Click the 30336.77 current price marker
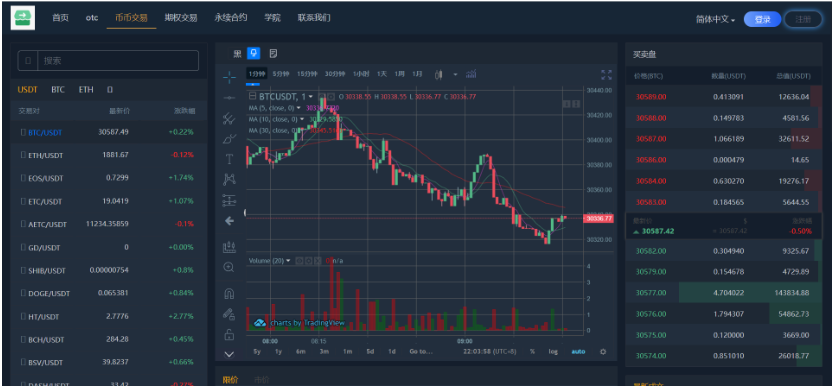 599,218
